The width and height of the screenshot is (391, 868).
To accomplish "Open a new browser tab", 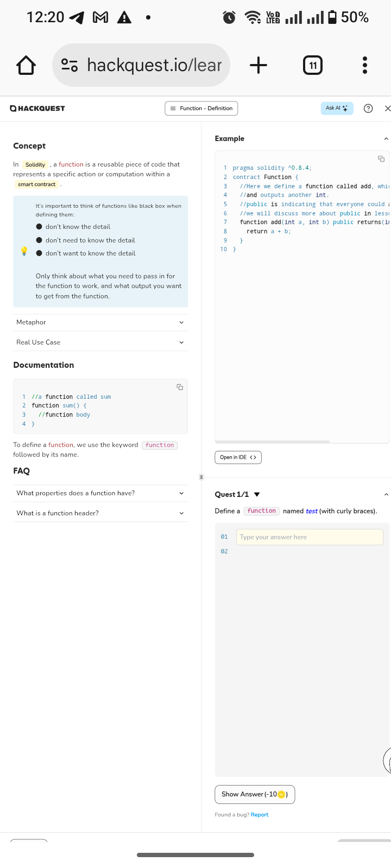I will pos(258,65).
